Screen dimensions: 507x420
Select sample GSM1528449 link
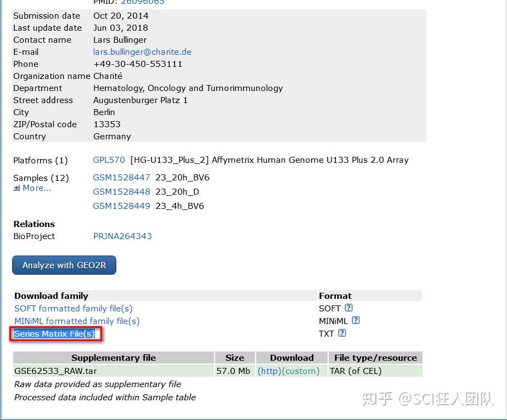tap(121, 206)
